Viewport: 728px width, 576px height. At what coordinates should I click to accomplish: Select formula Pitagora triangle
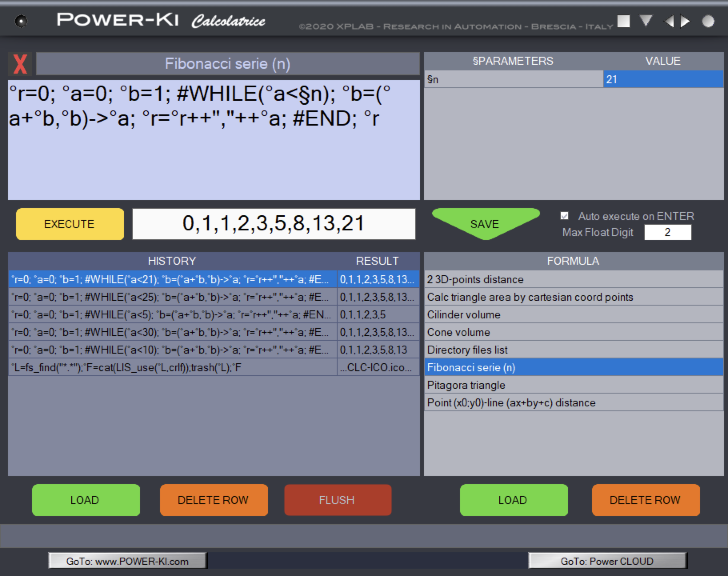click(x=574, y=385)
